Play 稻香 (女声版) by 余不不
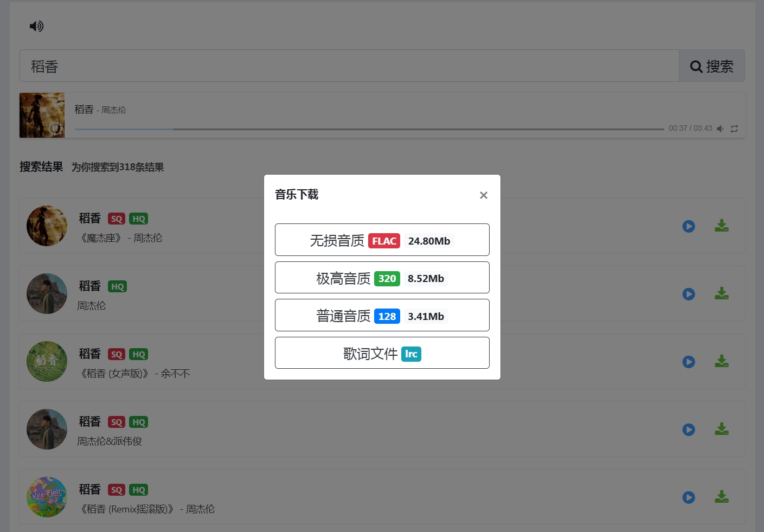Screen dimensions: 764x532 (x=689, y=362)
